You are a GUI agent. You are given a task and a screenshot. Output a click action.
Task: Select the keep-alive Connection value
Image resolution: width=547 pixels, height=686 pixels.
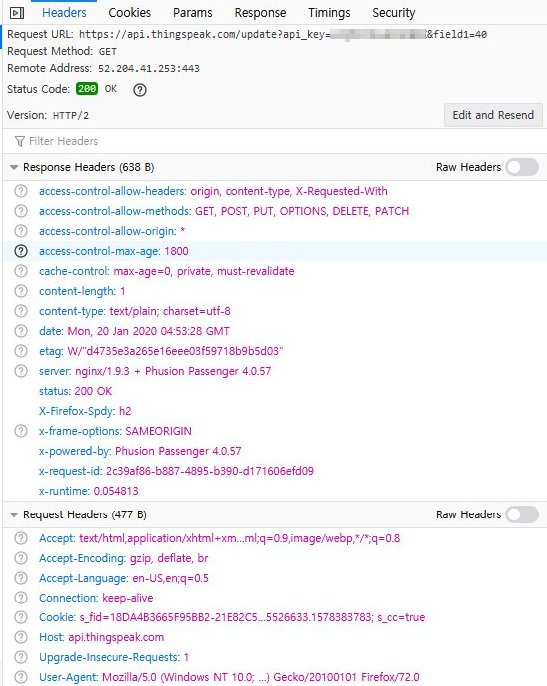tap(128, 598)
